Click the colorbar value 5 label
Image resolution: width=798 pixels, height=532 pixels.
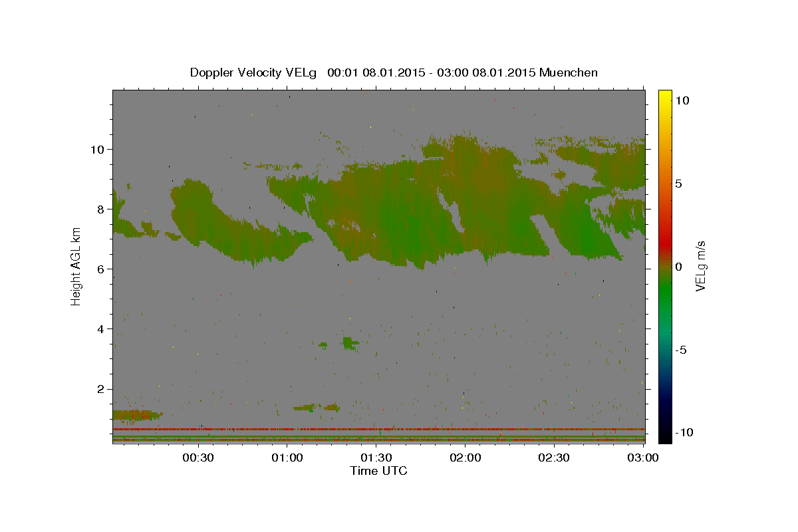(679, 184)
